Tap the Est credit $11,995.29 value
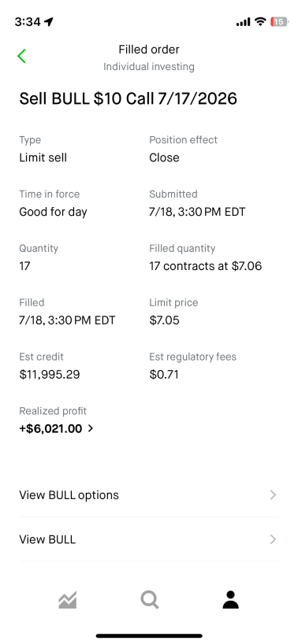Viewport: 298px width, 644px height. pos(50,375)
